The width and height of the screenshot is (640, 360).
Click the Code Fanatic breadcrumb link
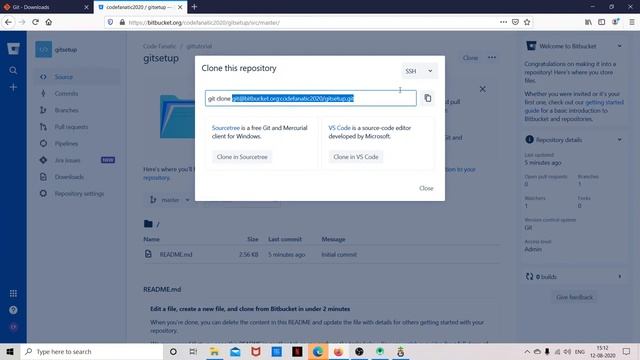[160, 46]
